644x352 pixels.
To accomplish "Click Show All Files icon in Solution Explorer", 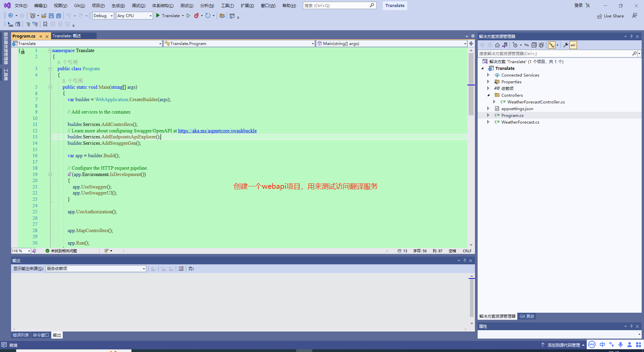I will [541, 45].
